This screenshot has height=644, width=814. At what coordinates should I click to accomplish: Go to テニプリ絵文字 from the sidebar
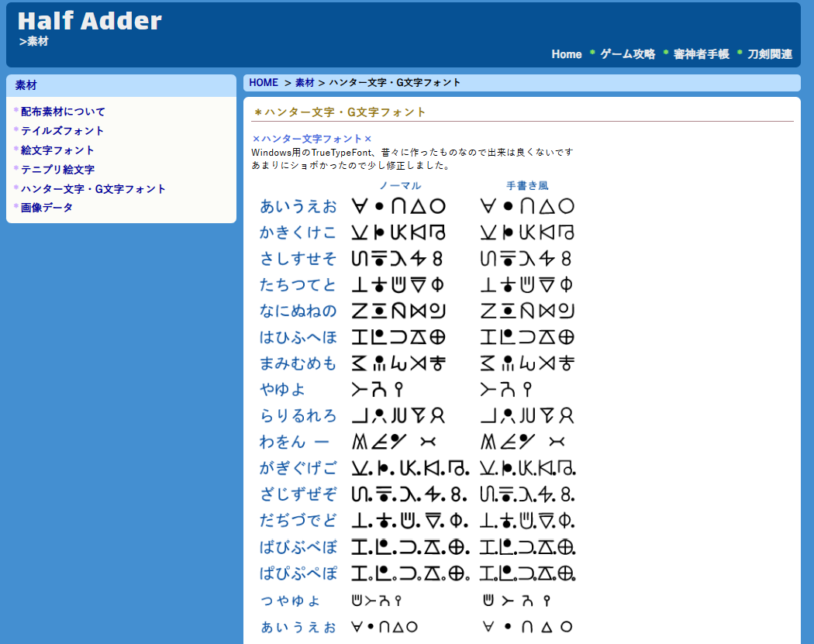(57, 170)
